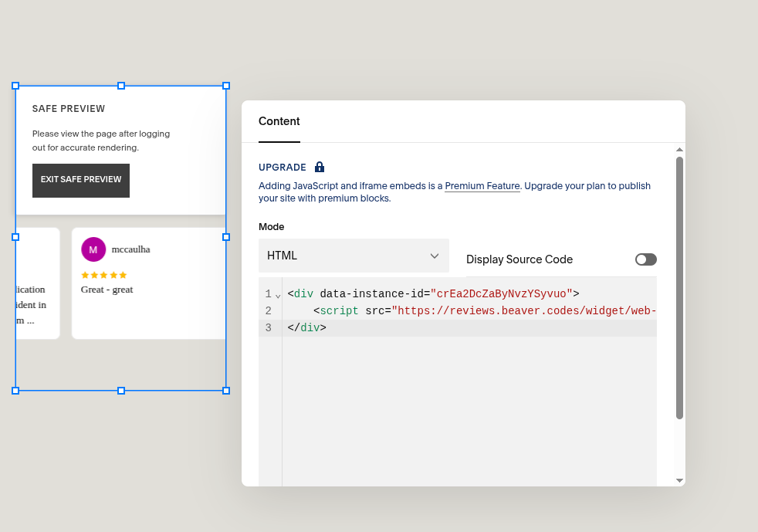Click the purple M avatar icon
This screenshot has height=532, width=758.
(x=93, y=249)
